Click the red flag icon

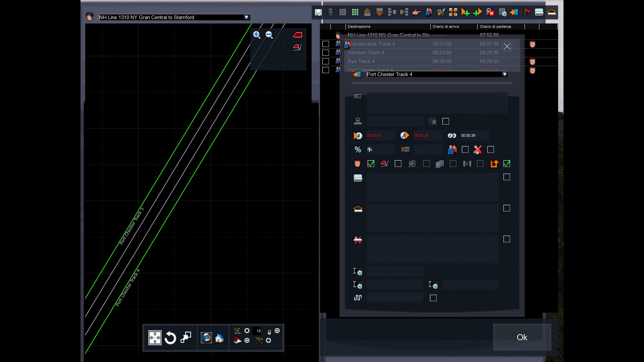527,12
